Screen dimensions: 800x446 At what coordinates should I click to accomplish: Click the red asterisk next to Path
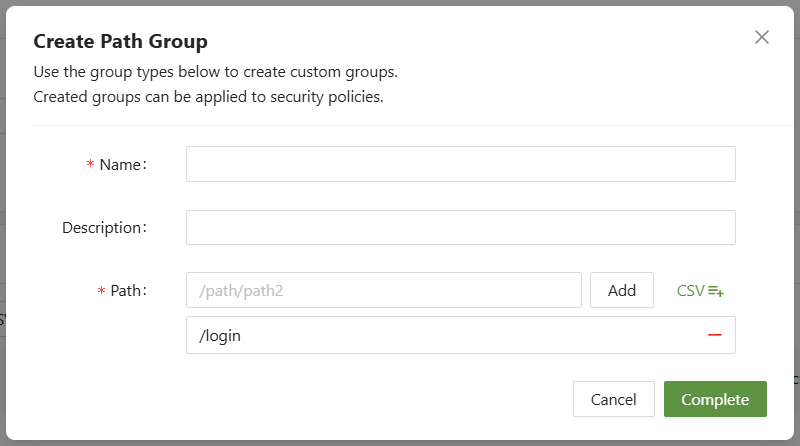tap(101, 292)
